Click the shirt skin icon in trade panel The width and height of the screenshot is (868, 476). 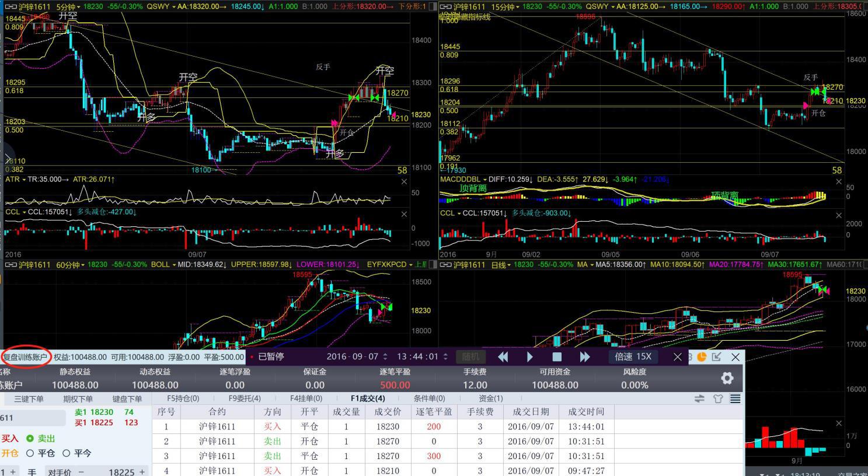(718, 398)
